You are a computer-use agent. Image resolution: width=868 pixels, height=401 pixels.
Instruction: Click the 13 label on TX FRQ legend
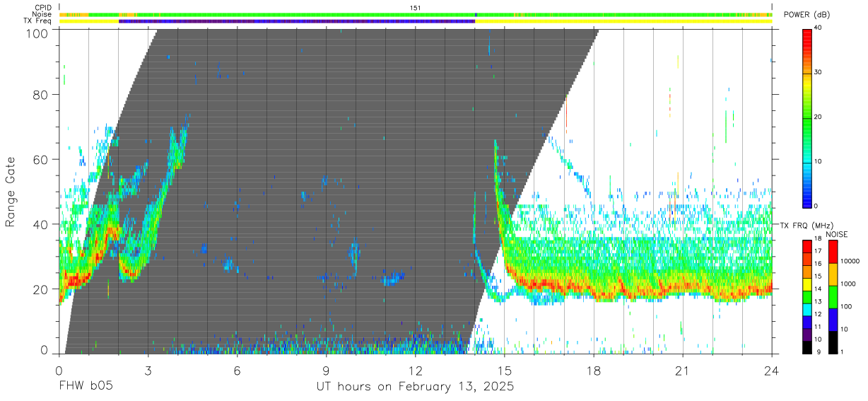[819, 302]
